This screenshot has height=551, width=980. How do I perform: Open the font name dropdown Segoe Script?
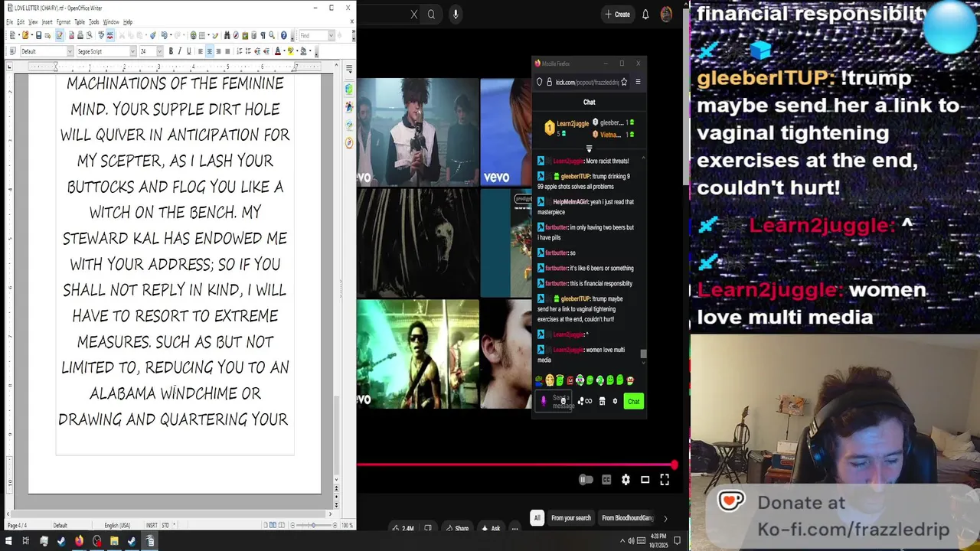[132, 51]
